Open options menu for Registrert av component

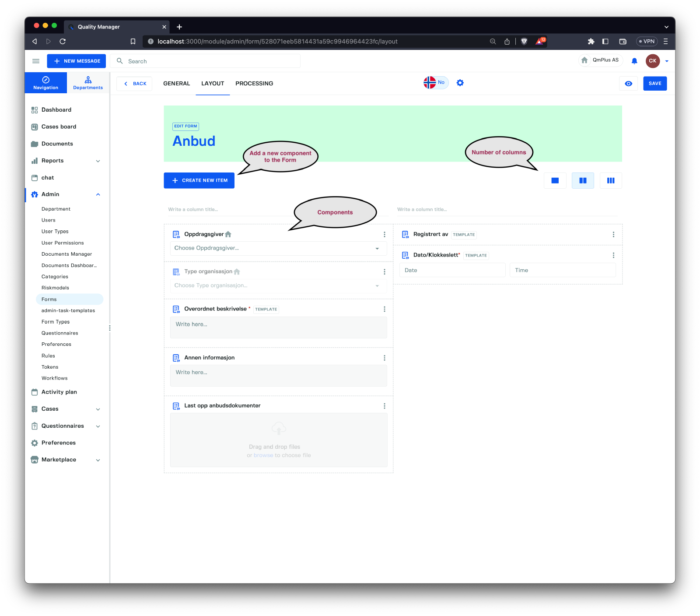pos(613,235)
